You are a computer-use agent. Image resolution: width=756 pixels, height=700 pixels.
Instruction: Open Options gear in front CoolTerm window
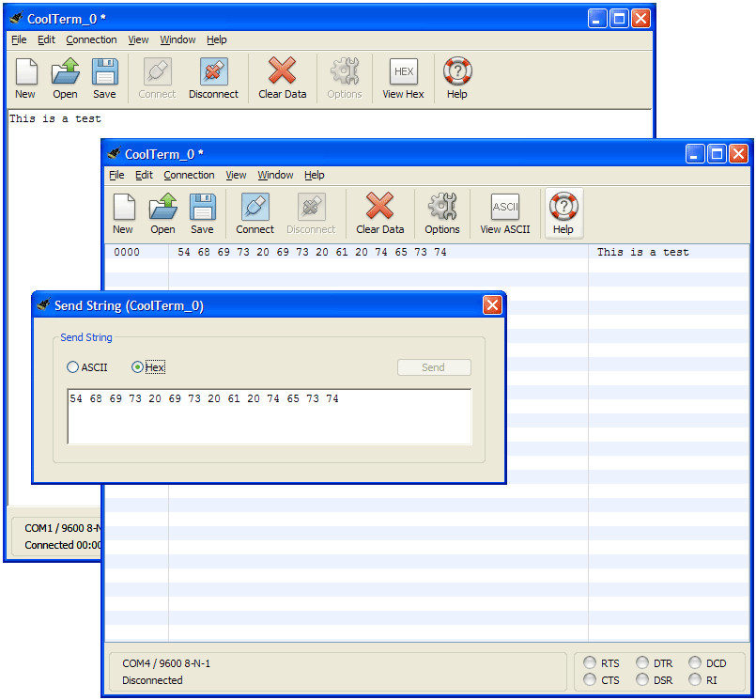point(442,207)
